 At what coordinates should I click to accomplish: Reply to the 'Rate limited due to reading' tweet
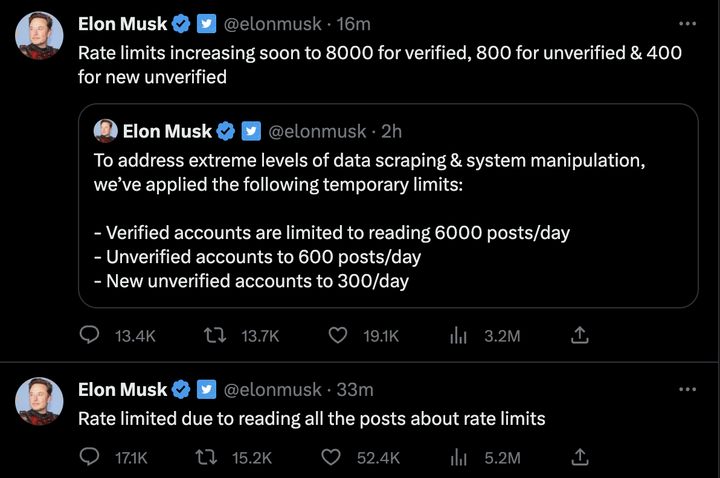89,457
